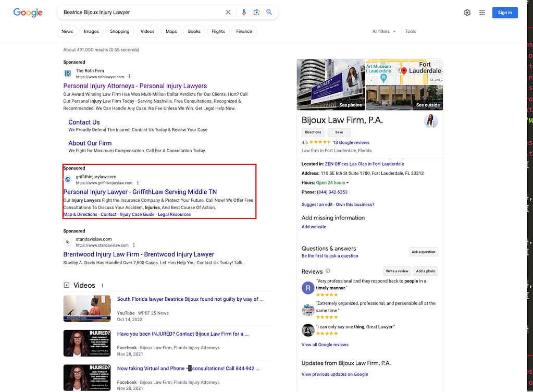533x392 pixels.
Task: Click the Reviews info icon
Action: 328,271
